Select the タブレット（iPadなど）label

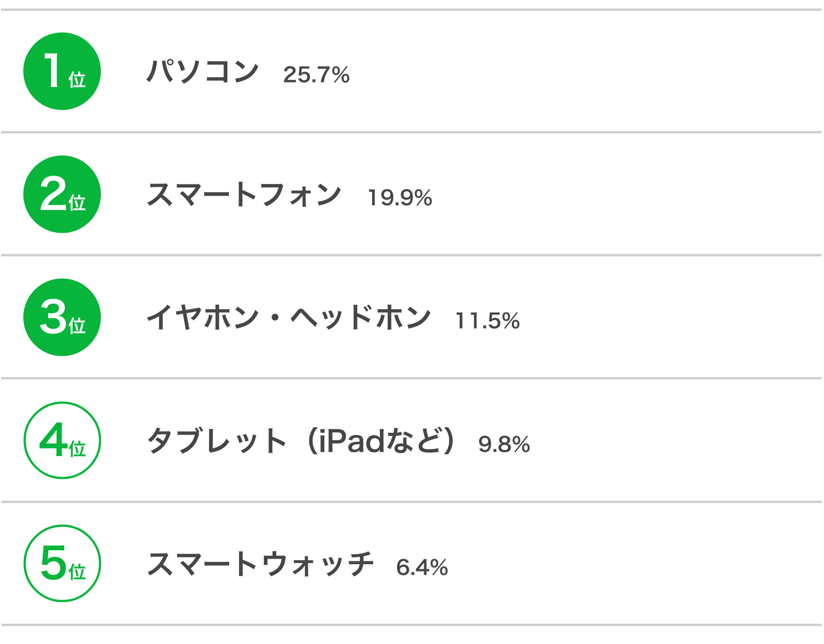pos(302,441)
